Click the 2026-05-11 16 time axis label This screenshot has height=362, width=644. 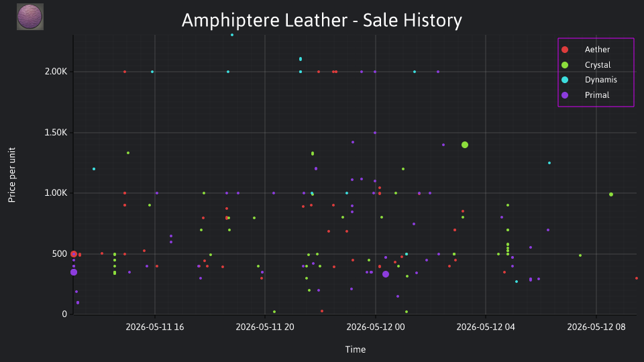coord(155,327)
